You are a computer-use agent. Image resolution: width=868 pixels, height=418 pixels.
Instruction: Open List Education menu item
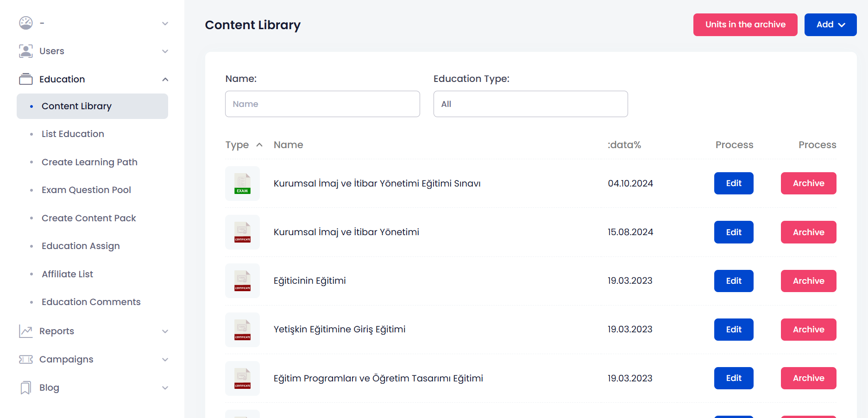pyautogui.click(x=73, y=134)
